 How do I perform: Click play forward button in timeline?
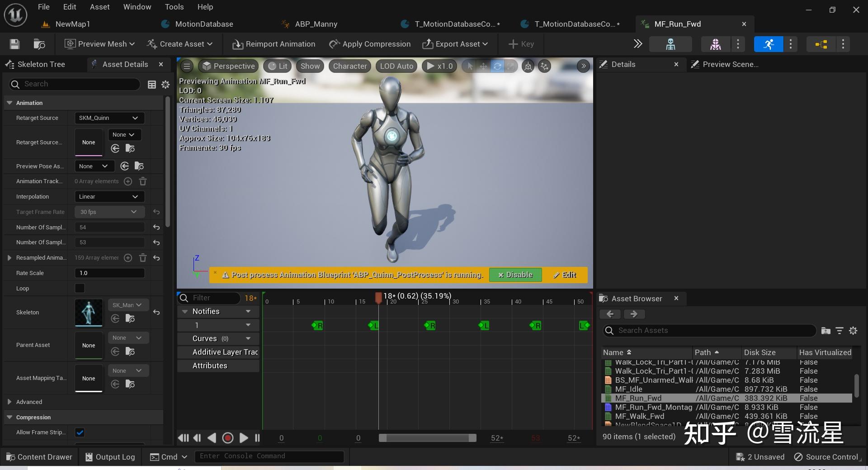click(x=244, y=438)
